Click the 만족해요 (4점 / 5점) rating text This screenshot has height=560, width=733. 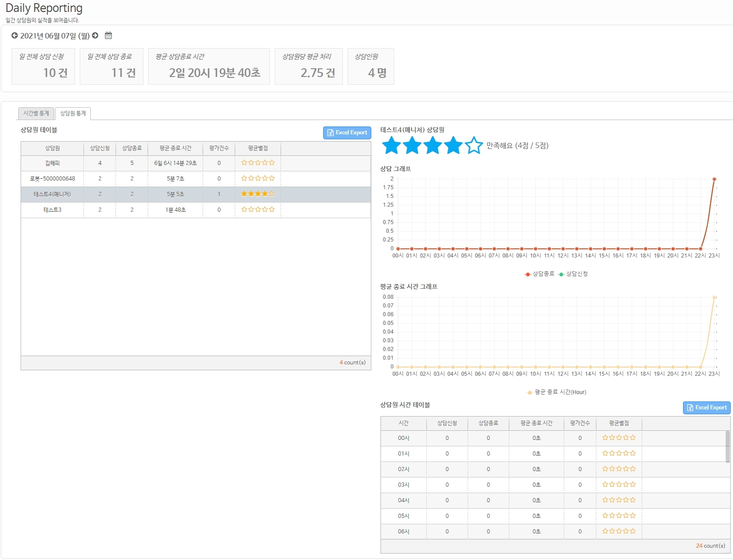tap(518, 146)
